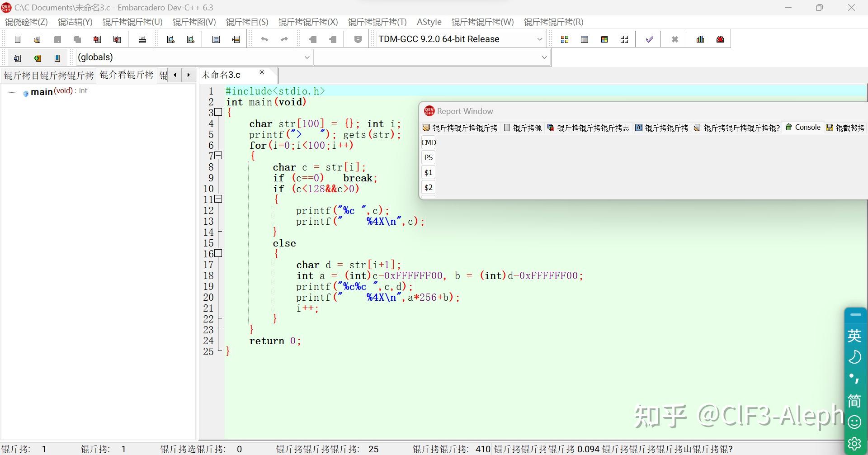Click the Replace magnifier toolbar icon
Image resolution: width=868 pixels, height=455 pixels.
point(191,39)
